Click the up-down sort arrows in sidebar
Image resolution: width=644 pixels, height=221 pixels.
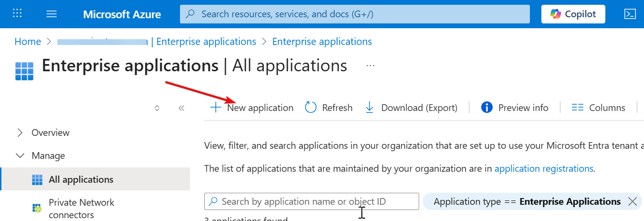(157, 108)
